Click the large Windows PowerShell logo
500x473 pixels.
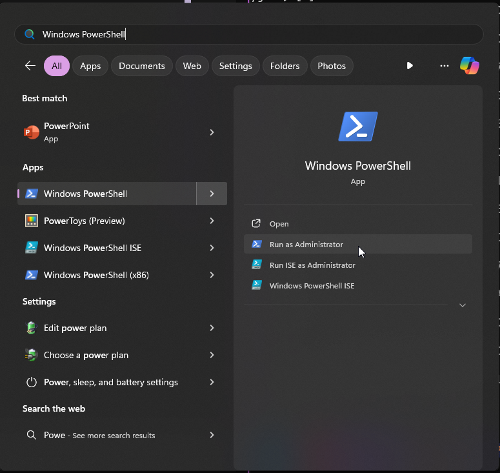(x=358, y=126)
